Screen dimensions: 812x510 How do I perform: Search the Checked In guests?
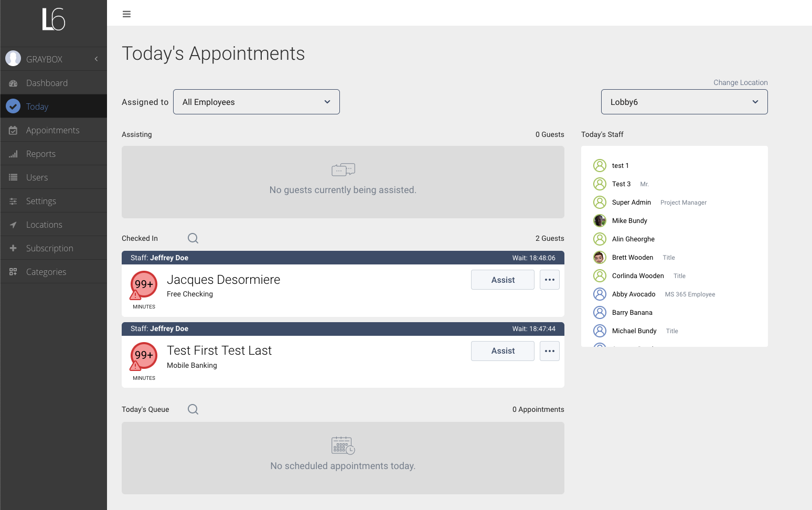193,238
